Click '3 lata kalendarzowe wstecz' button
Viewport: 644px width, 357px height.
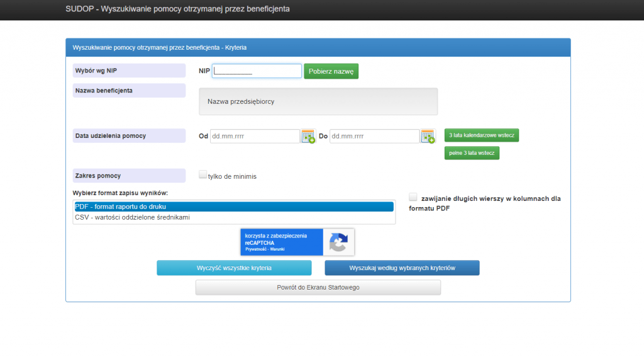[x=482, y=135]
